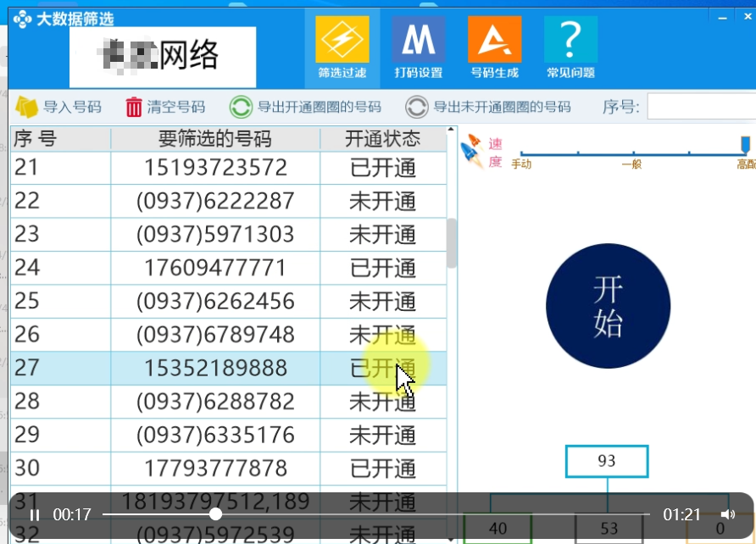Click the speed slider handle at 高配
This screenshot has height=544, width=756.
pos(745,144)
